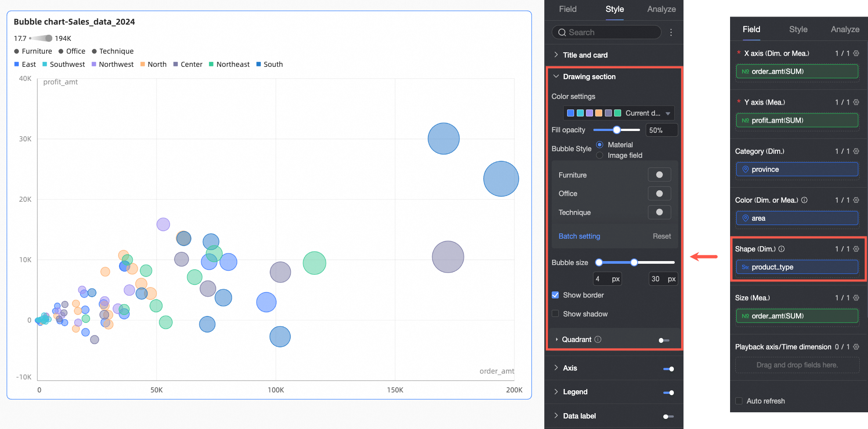This screenshot has width=868, height=429.
Task: Open Size field settings gear
Action: [856, 298]
